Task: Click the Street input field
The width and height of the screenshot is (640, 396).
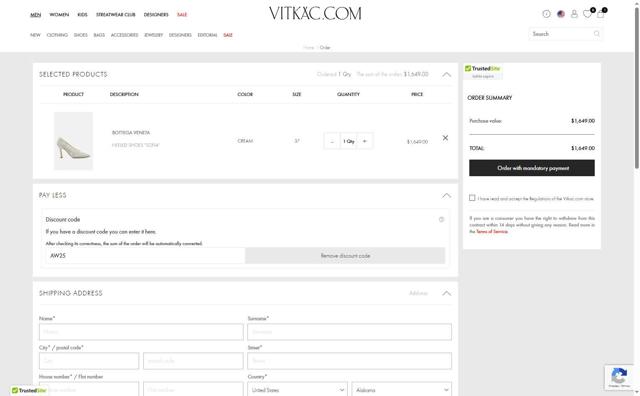Action: (349, 361)
